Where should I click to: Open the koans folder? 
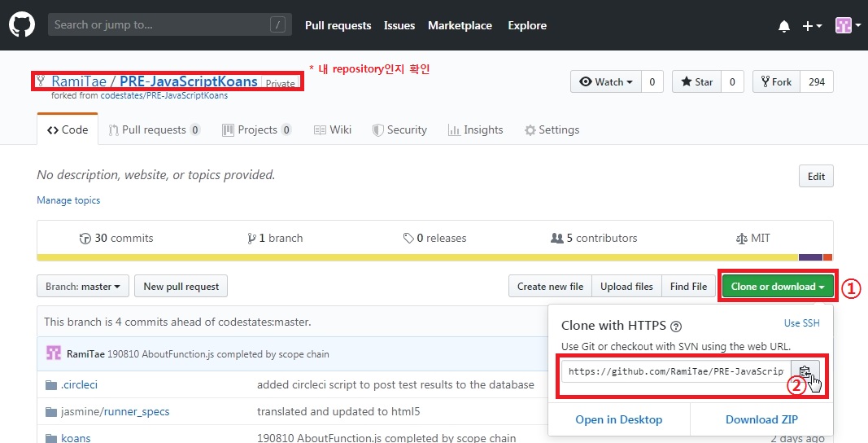[x=76, y=438]
